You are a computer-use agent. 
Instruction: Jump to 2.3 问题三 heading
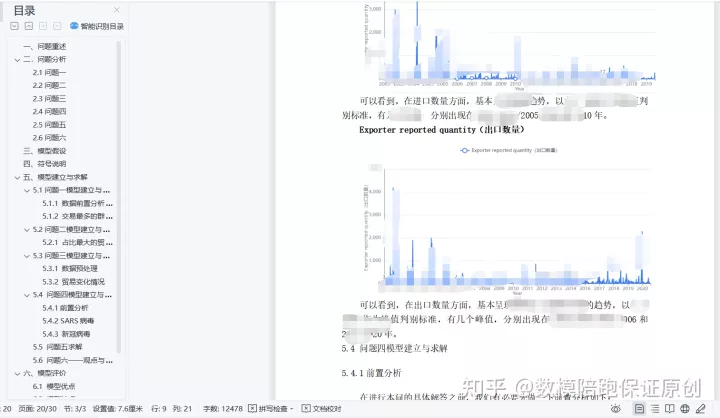click(x=49, y=99)
